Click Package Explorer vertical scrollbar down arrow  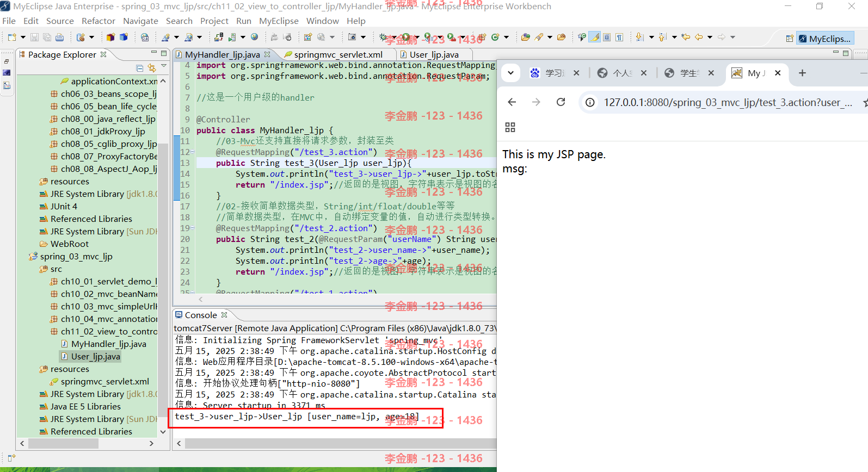(x=163, y=432)
